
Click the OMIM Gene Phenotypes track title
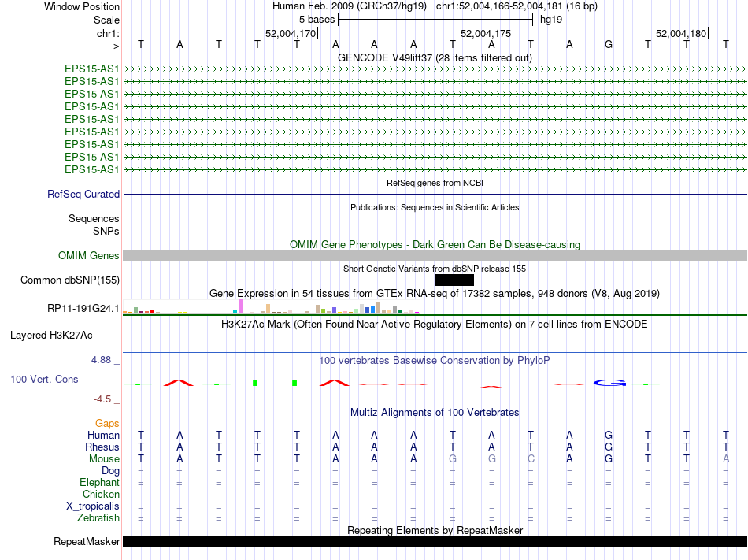pos(435,244)
